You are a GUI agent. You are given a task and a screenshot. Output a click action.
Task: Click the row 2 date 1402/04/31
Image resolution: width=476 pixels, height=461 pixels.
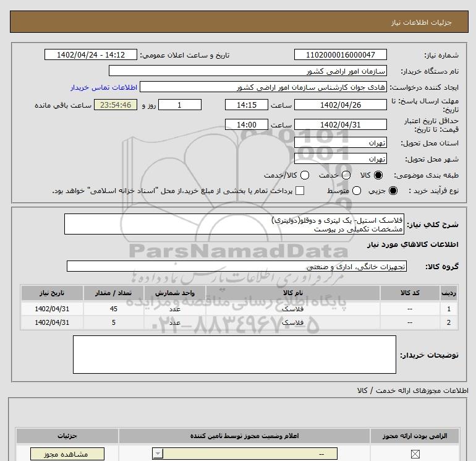(52, 322)
